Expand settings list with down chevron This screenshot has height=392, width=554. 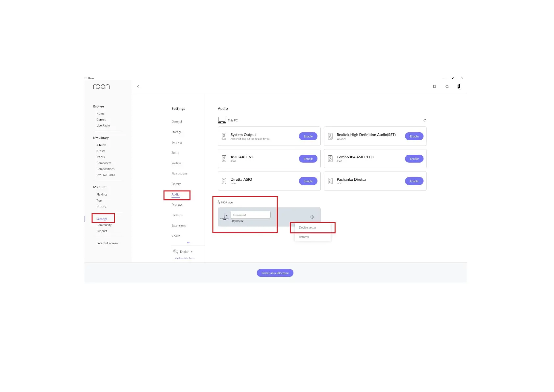[x=188, y=243]
